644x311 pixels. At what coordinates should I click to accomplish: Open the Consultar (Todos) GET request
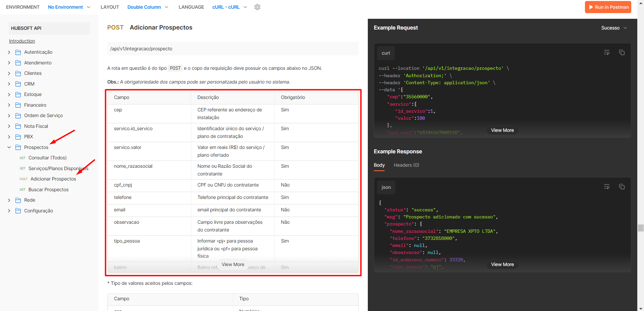click(x=47, y=158)
